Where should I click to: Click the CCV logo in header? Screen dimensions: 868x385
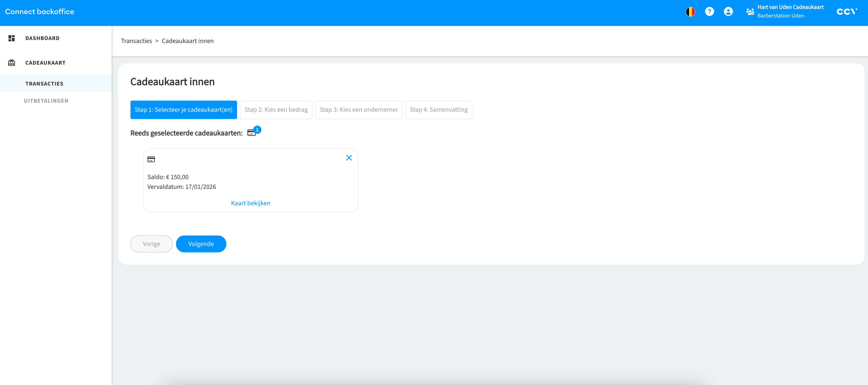click(846, 12)
